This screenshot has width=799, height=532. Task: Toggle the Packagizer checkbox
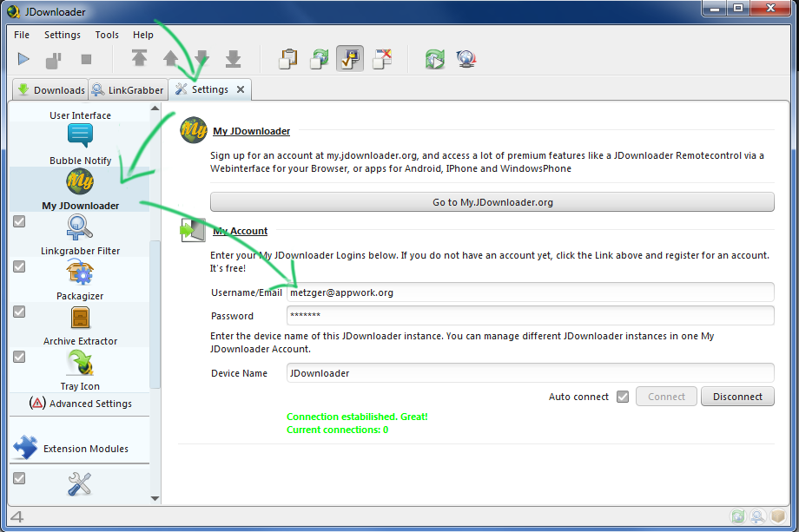pos(19,266)
